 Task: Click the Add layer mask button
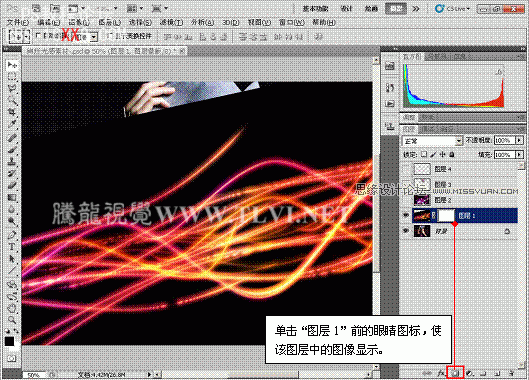[x=455, y=373]
